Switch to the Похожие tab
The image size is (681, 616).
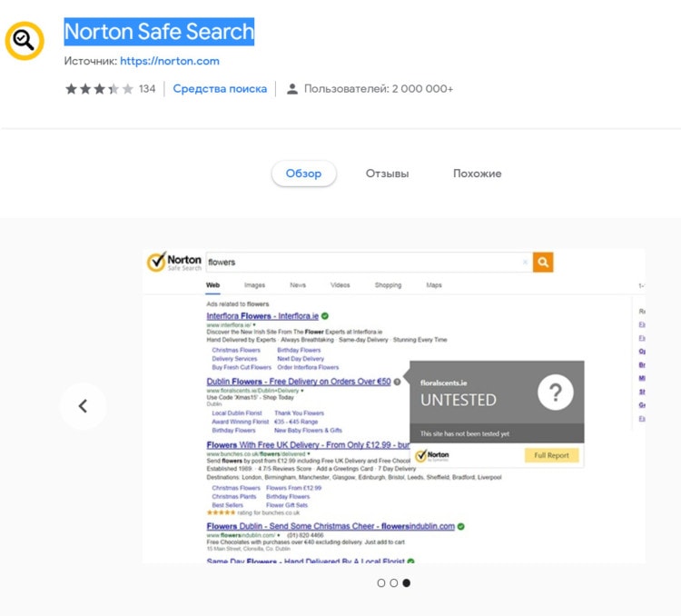(x=477, y=174)
